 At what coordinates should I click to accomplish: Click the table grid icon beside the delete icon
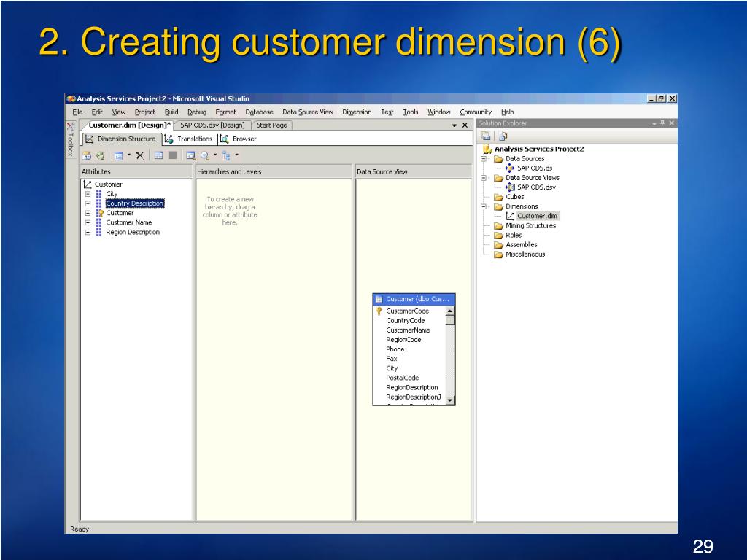tap(159, 155)
